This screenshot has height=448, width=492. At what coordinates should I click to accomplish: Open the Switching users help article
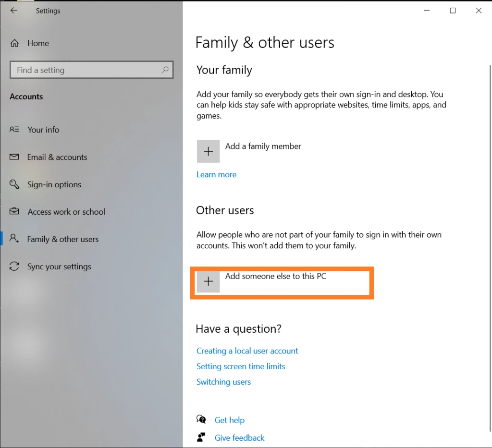tap(223, 381)
